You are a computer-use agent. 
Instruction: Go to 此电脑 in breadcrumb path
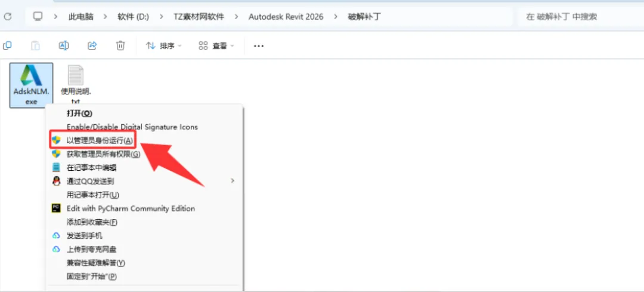(81, 17)
